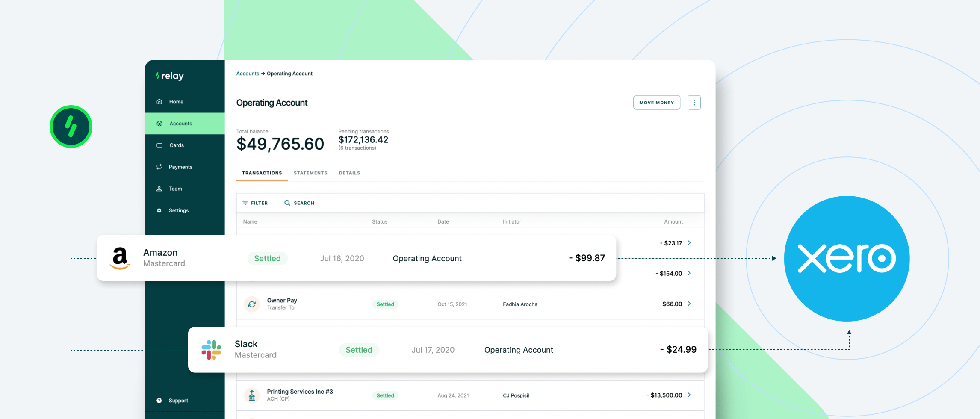
Task: Click the $49,765.60 total balance
Action: tap(280, 144)
